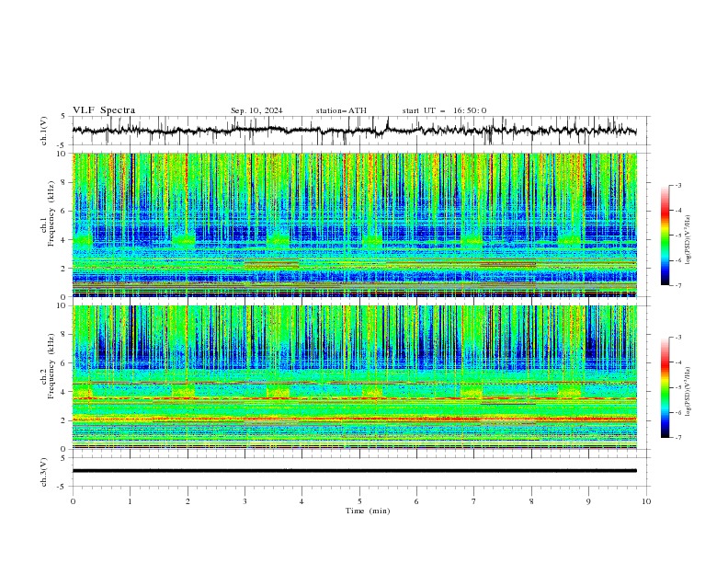Click the ch.1 spectrogram color bar
728x563 pixels.
[x=665, y=236]
